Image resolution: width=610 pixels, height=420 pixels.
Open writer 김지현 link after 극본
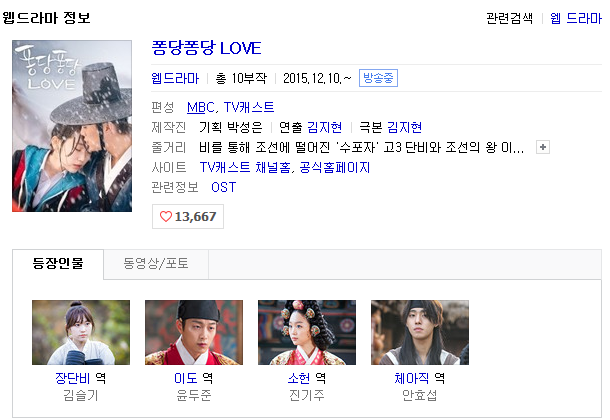pyautogui.click(x=405, y=127)
